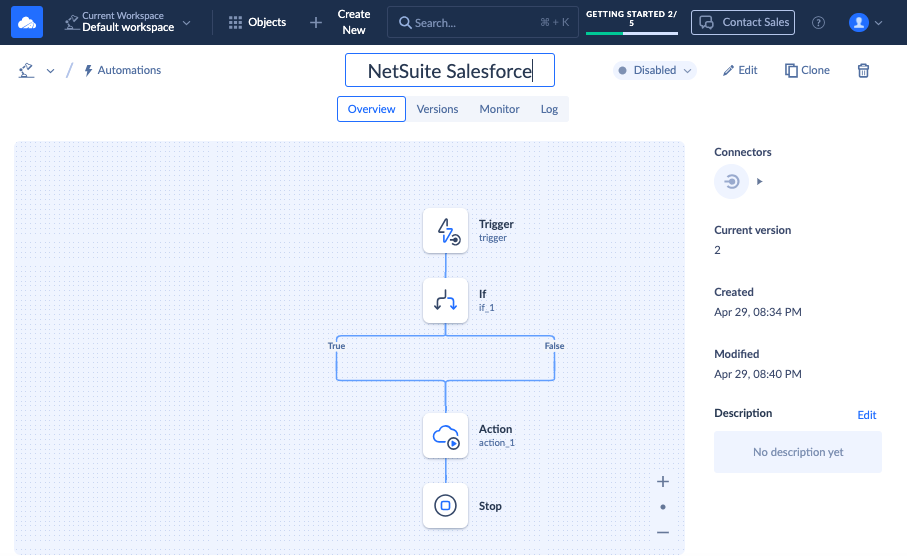Click the webhook connector icon
Screen dimensions: 907x556
pyautogui.click(x=731, y=182)
